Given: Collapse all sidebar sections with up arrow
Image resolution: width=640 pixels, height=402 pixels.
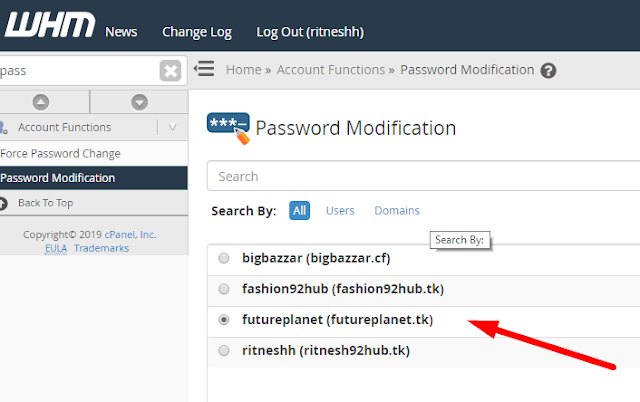Looking at the screenshot, I should tap(41, 102).
